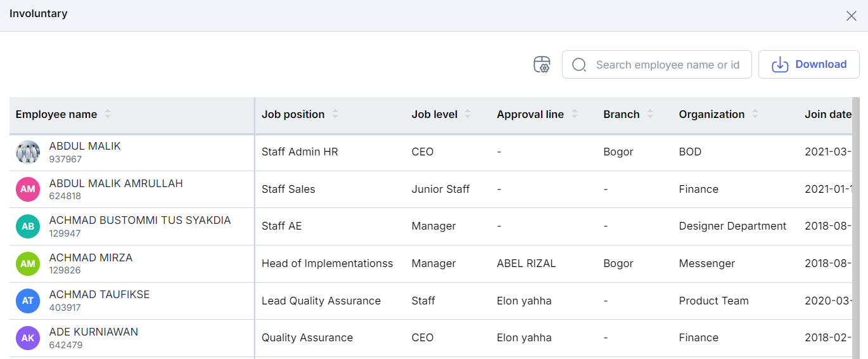Sort the Job position column

335,114
